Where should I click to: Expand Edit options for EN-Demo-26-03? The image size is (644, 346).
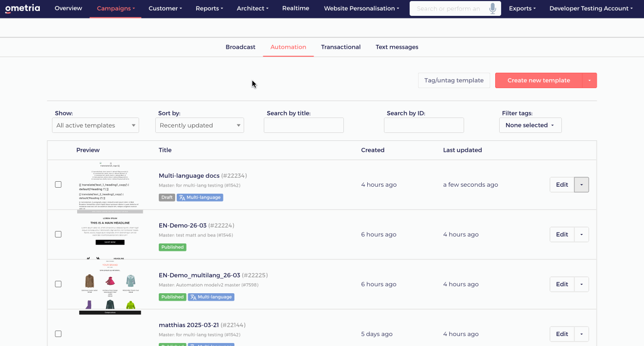click(x=582, y=234)
